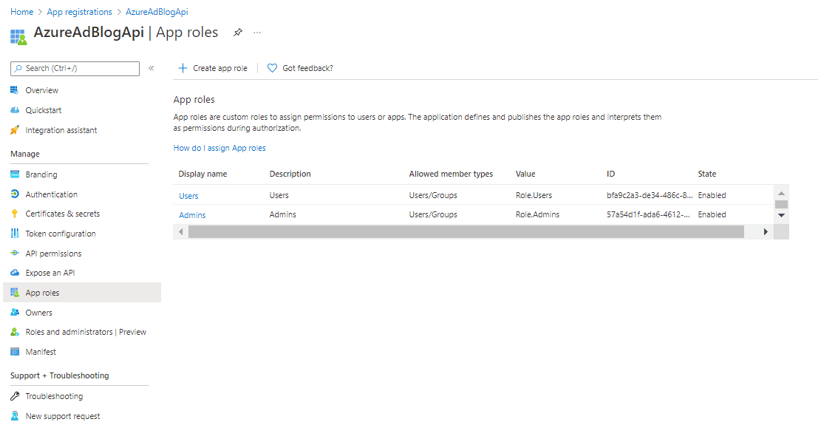
Task: Open Roles and administrators | Preview
Action: (86, 332)
